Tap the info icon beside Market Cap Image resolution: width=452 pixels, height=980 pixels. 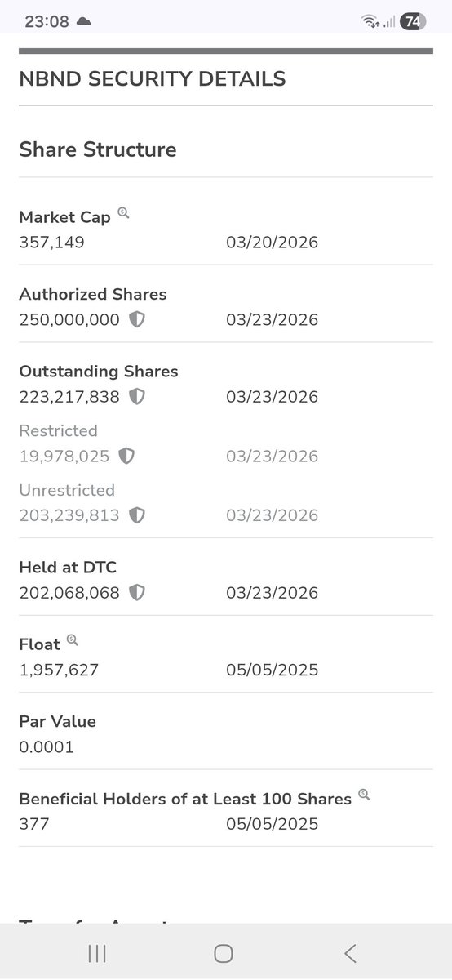[x=123, y=213]
